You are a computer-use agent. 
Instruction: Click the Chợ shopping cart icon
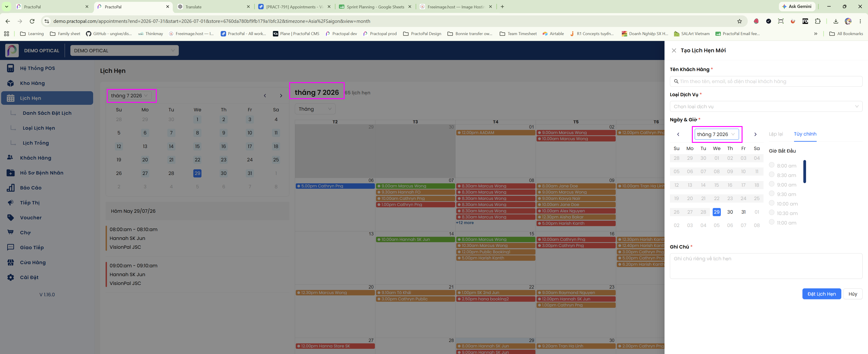(10, 232)
